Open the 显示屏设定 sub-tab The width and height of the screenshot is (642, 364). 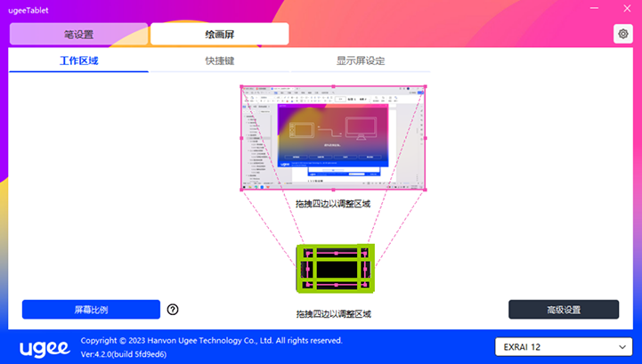(x=361, y=61)
